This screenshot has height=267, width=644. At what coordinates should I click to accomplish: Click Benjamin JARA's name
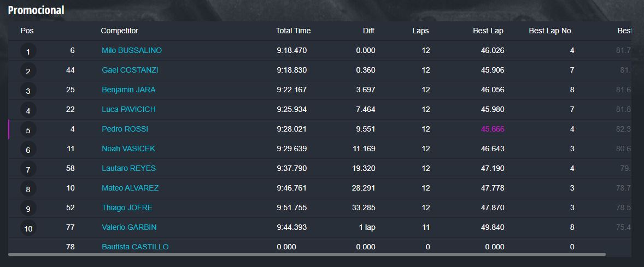pos(128,90)
